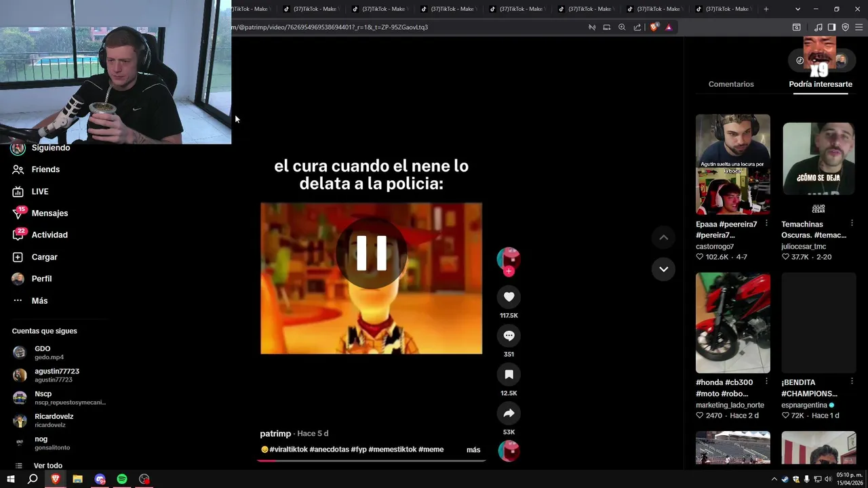Open followed account Nscp
The image size is (868, 488).
59,398
